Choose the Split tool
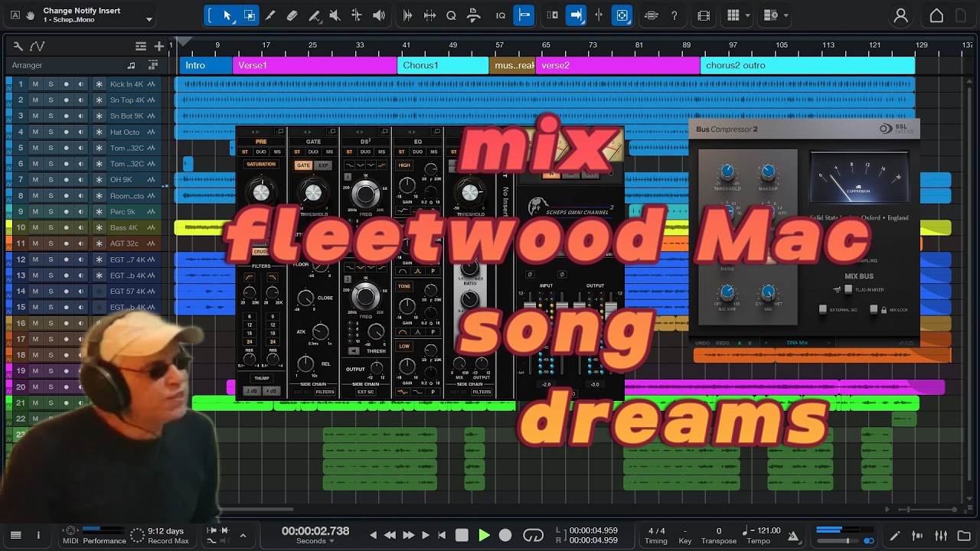The height and width of the screenshot is (551, 980). [x=270, y=15]
